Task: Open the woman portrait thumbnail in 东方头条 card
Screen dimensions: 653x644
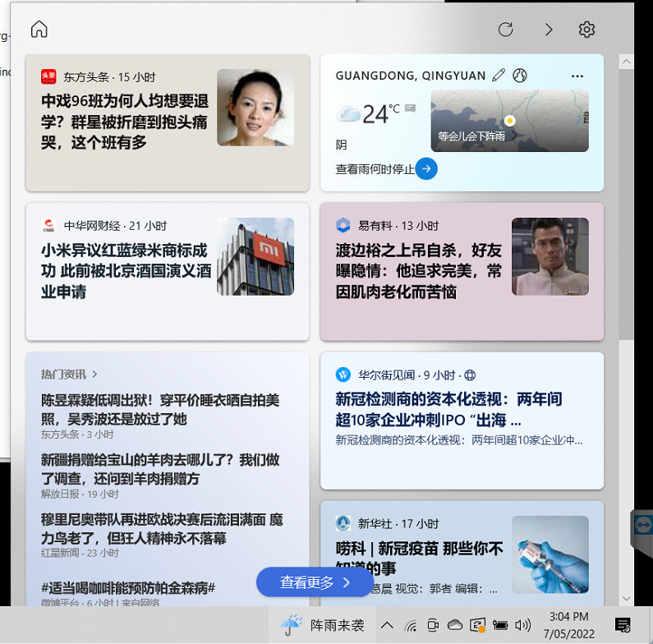Action: pyautogui.click(x=255, y=108)
